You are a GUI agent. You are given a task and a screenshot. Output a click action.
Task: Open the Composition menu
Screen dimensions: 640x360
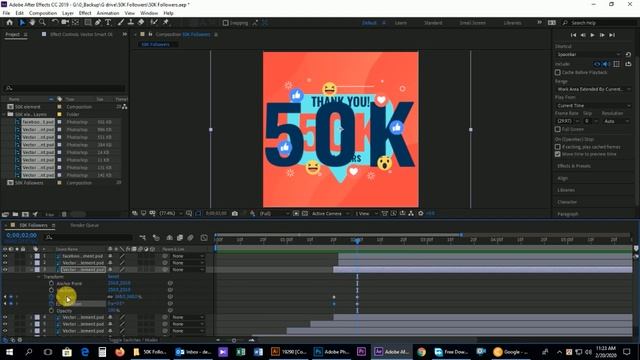click(x=43, y=13)
